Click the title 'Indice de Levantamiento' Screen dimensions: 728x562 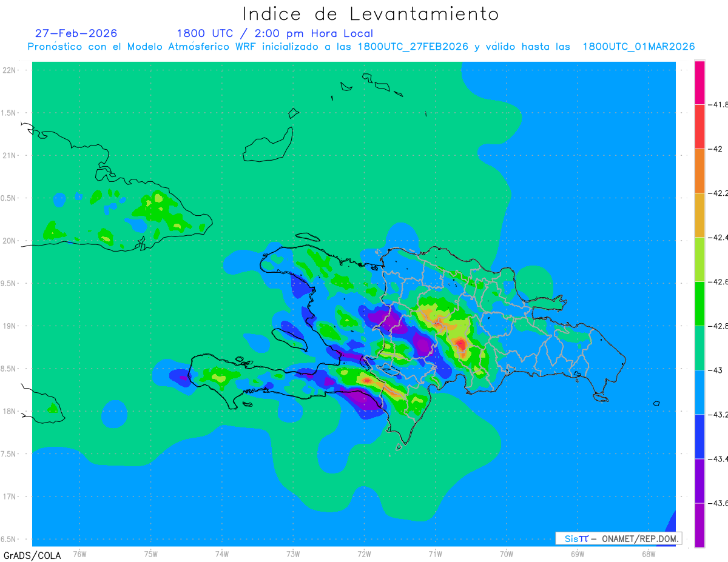371,13
